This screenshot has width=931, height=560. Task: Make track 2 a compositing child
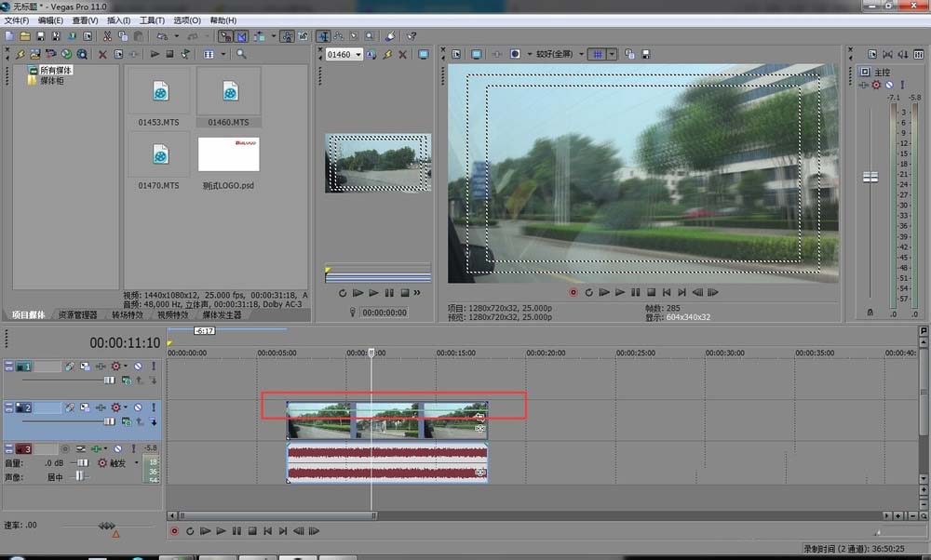[x=154, y=421]
